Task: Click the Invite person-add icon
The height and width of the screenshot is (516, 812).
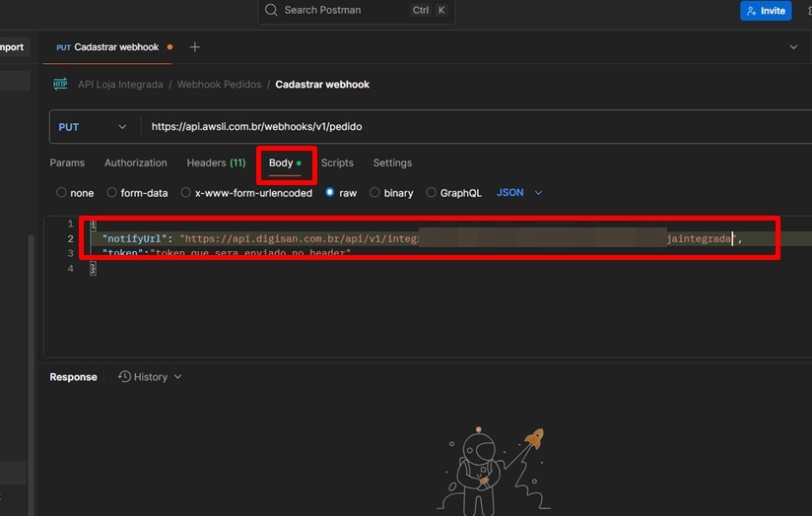Action: coord(752,11)
